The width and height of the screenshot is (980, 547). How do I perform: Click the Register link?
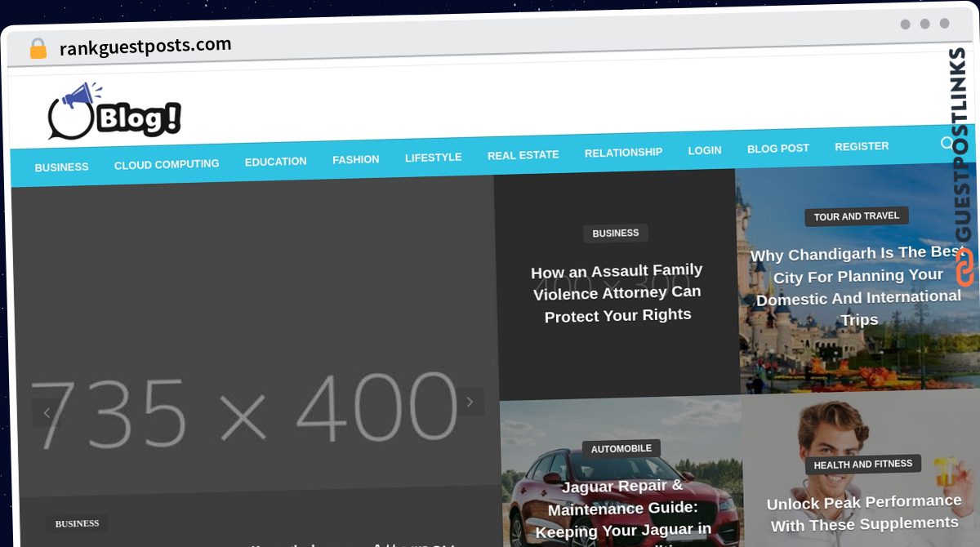click(x=862, y=146)
